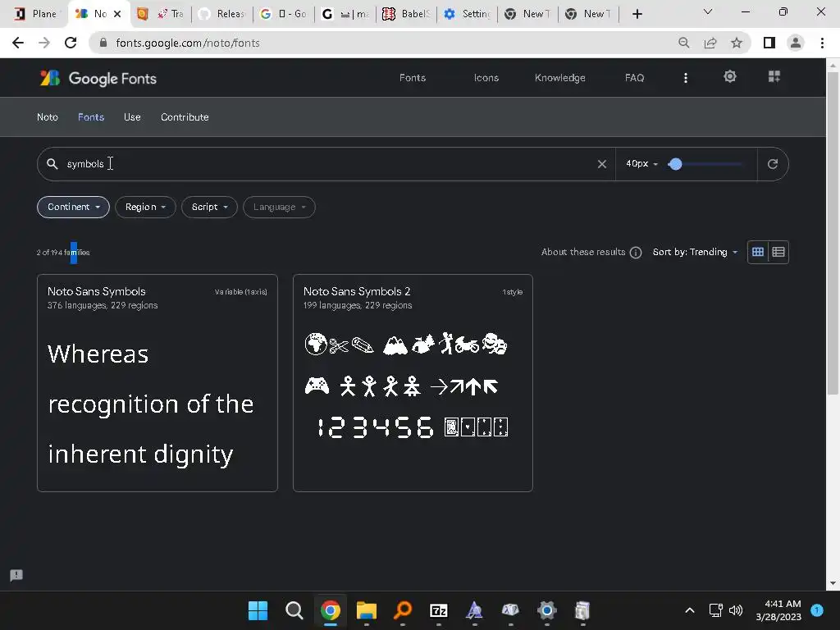Image resolution: width=840 pixels, height=630 pixels.
Task: Open the tab search chevron
Action: point(708,11)
